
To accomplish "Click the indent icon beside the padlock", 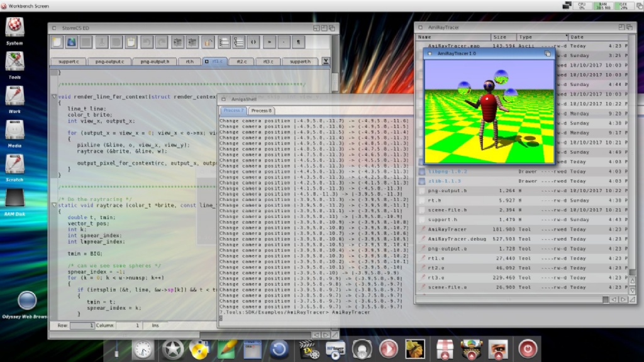I will (x=192, y=42).
